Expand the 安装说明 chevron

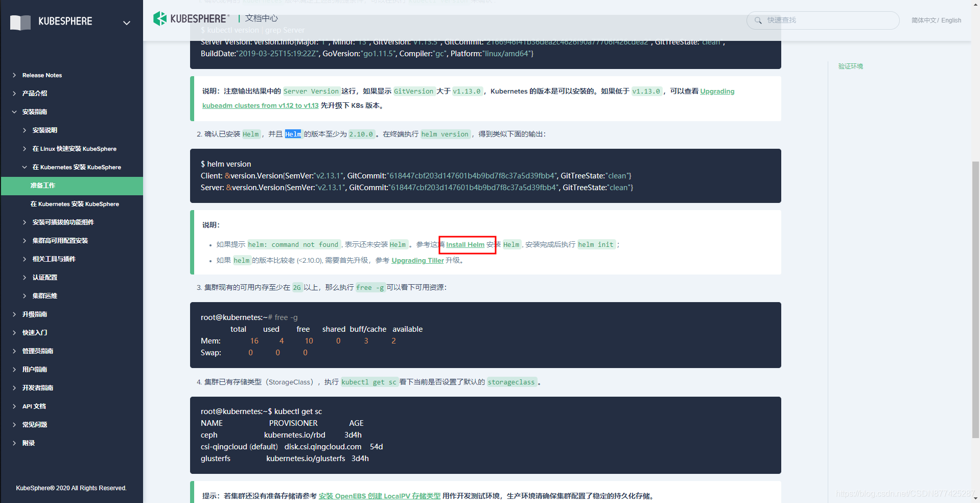tap(25, 130)
